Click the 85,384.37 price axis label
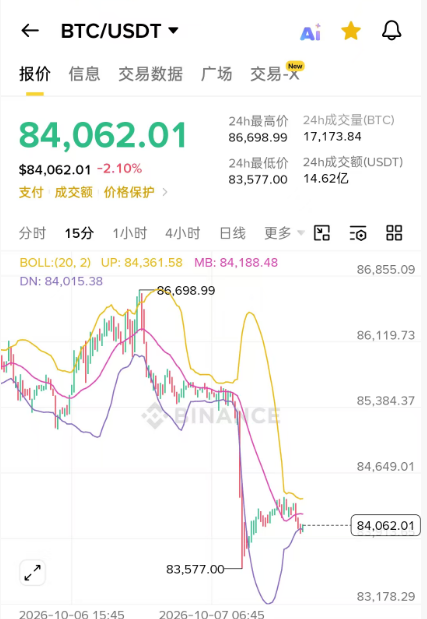This screenshot has width=427, height=619. (x=386, y=401)
